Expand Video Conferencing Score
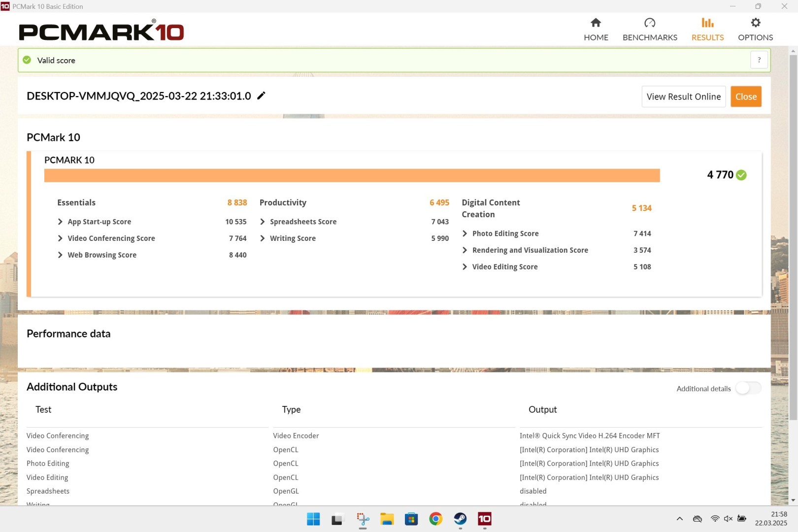 pyautogui.click(x=60, y=238)
